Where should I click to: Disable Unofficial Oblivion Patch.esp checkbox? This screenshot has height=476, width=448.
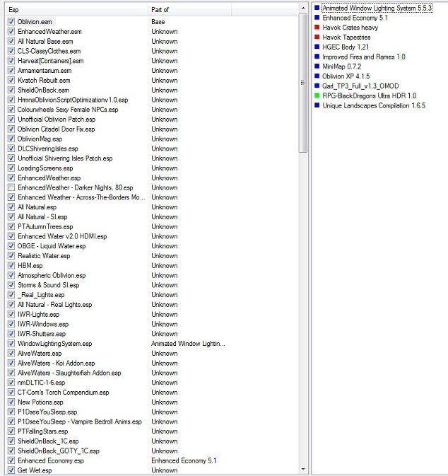[11, 120]
